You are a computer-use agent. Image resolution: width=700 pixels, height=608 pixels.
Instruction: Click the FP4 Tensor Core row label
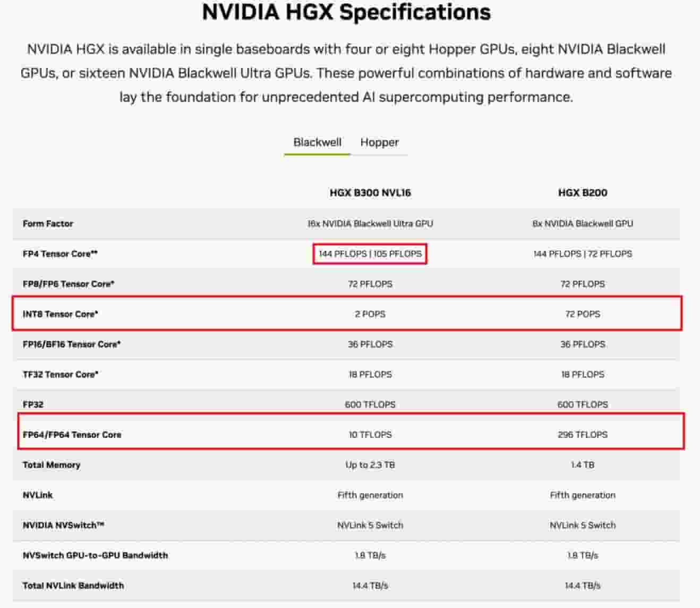[60, 254]
